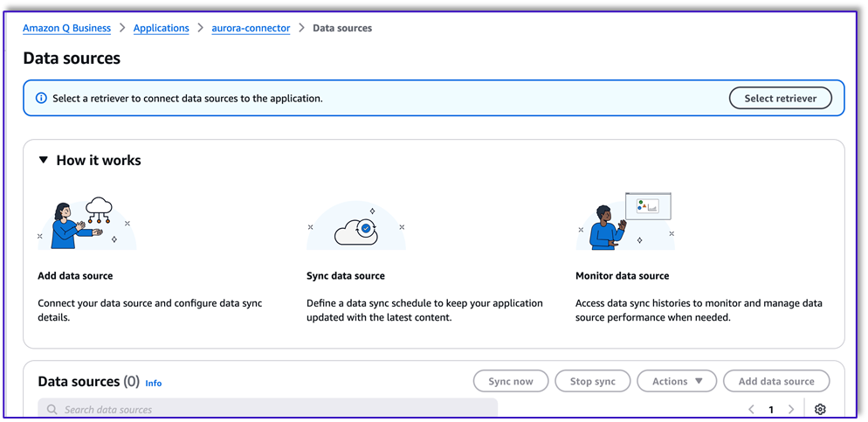This screenshot has width=868, height=422.
Task: Go to next page arrow
Action: pos(790,409)
